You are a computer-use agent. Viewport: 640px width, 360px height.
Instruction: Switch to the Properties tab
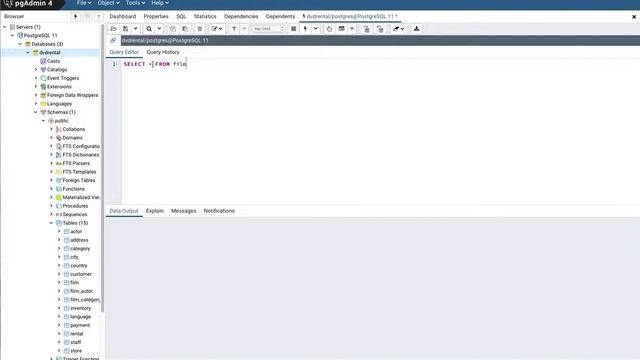pos(156,16)
